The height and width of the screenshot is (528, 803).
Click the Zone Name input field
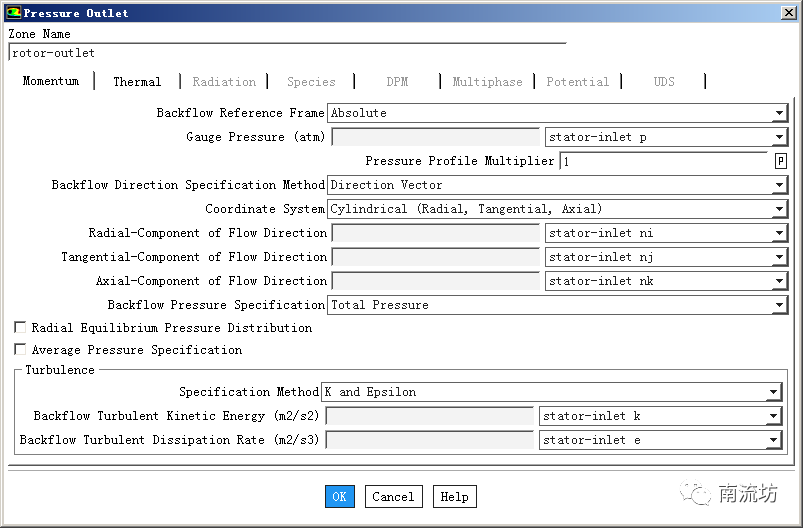point(287,53)
